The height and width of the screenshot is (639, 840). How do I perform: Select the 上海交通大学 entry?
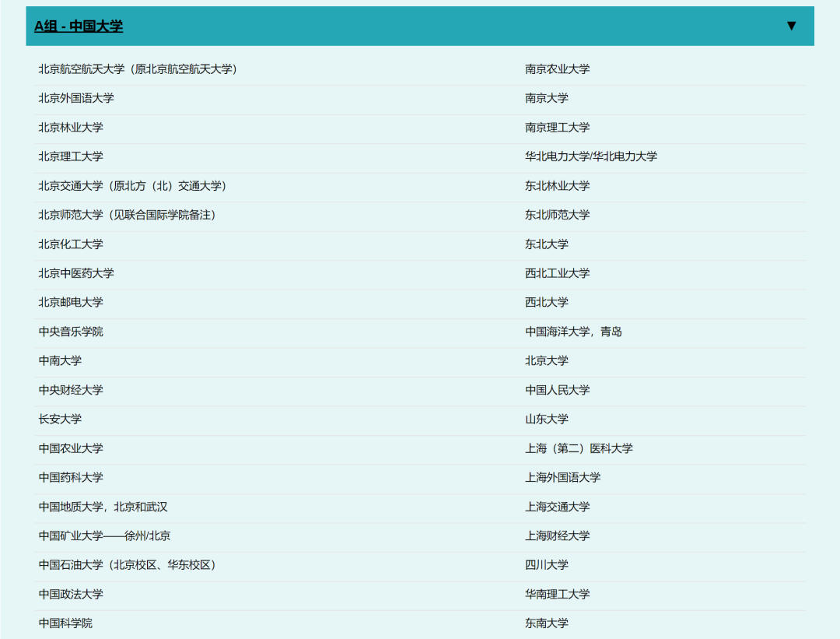557,507
